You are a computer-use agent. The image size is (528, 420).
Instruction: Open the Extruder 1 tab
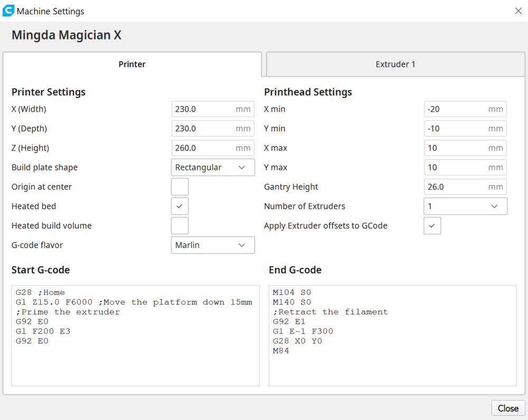pyautogui.click(x=395, y=64)
